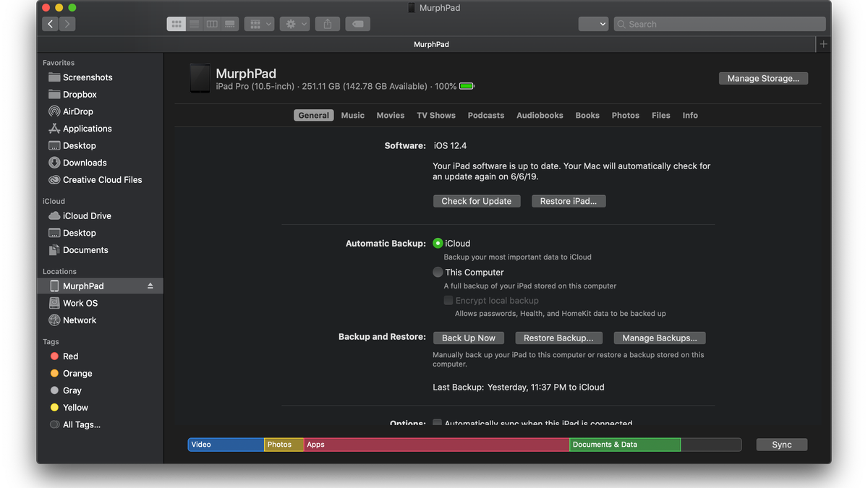Add a new tab with the plus button

823,44
